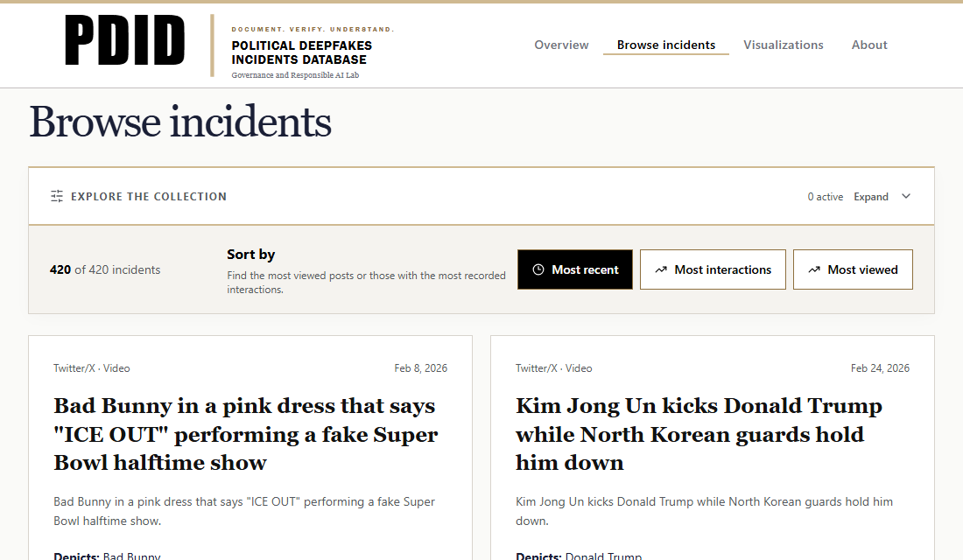Click the Sort by label
Image resolution: width=963 pixels, height=560 pixels.
[x=250, y=255]
